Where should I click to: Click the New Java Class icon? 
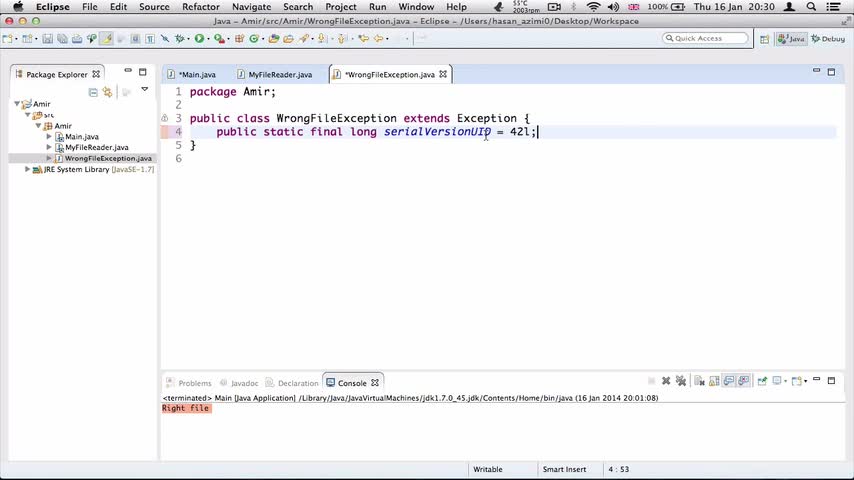point(254,38)
